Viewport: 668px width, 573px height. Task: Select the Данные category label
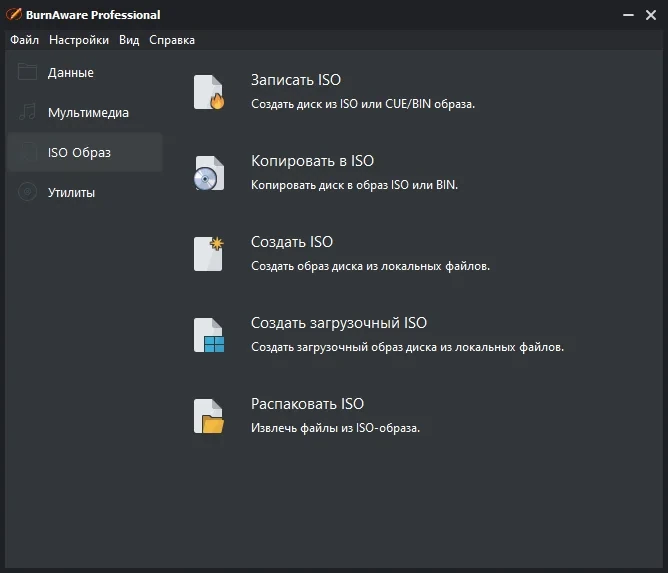pos(71,72)
